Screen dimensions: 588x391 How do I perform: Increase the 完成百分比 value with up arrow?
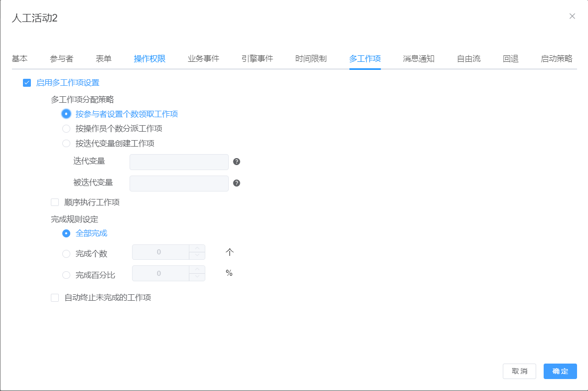pyautogui.click(x=197, y=269)
